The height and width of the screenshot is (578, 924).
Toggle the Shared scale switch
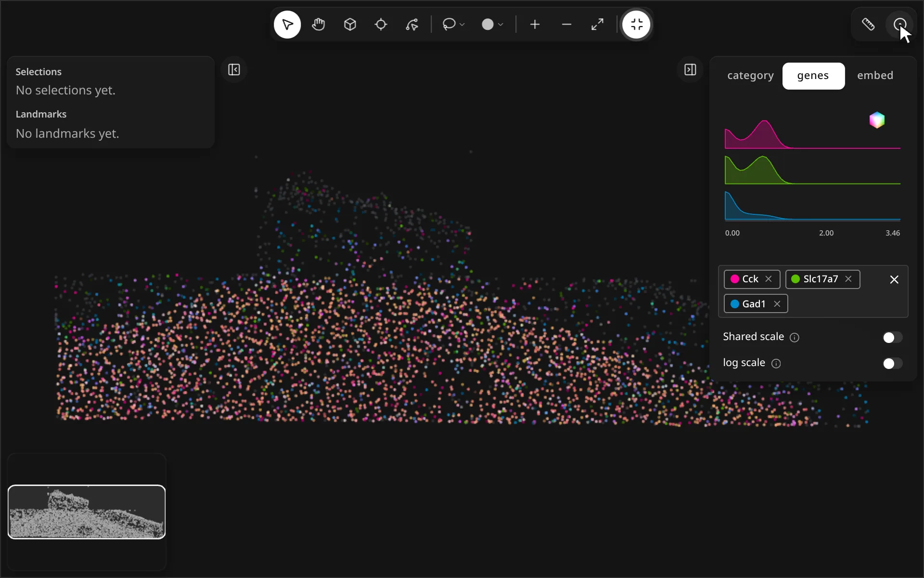[x=893, y=337]
